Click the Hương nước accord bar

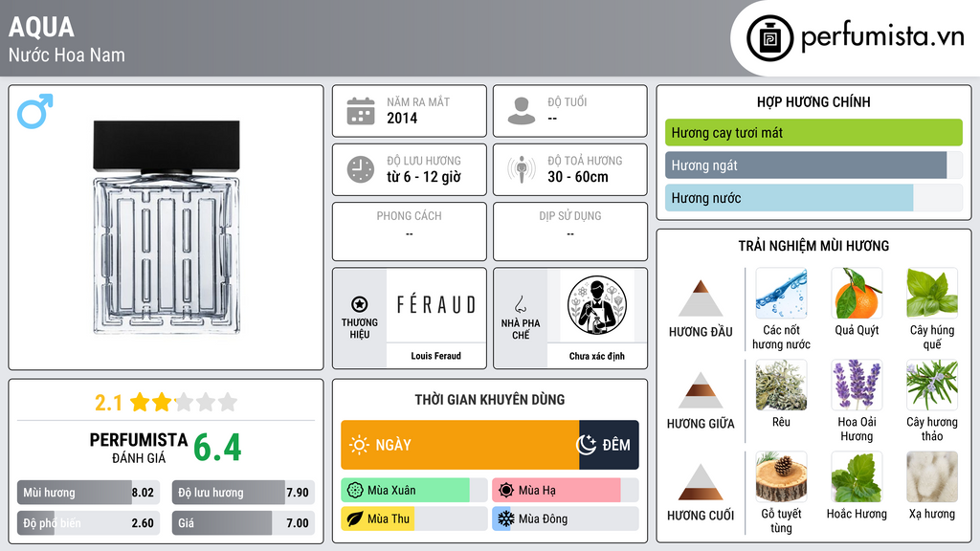point(813,198)
